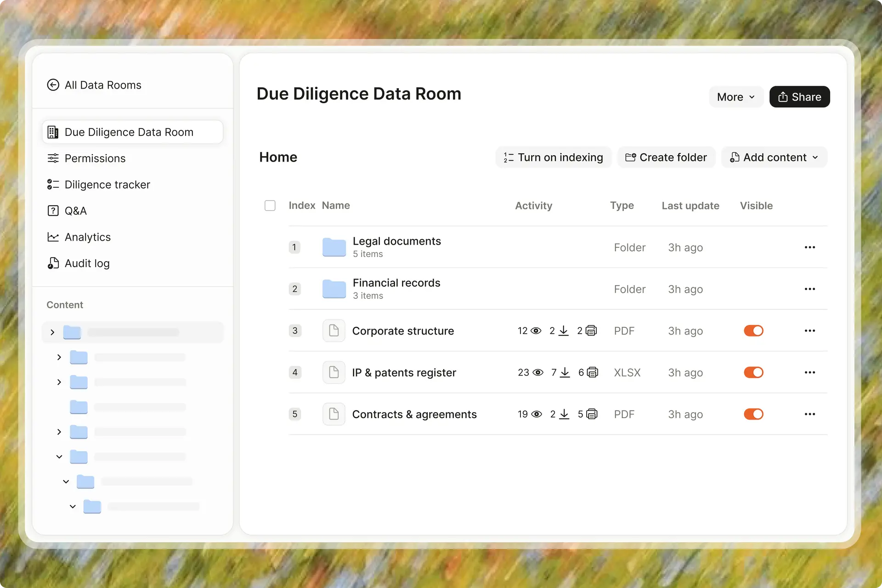Click index number 3 badge
Screen dimensions: 882x588
(x=295, y=330)
